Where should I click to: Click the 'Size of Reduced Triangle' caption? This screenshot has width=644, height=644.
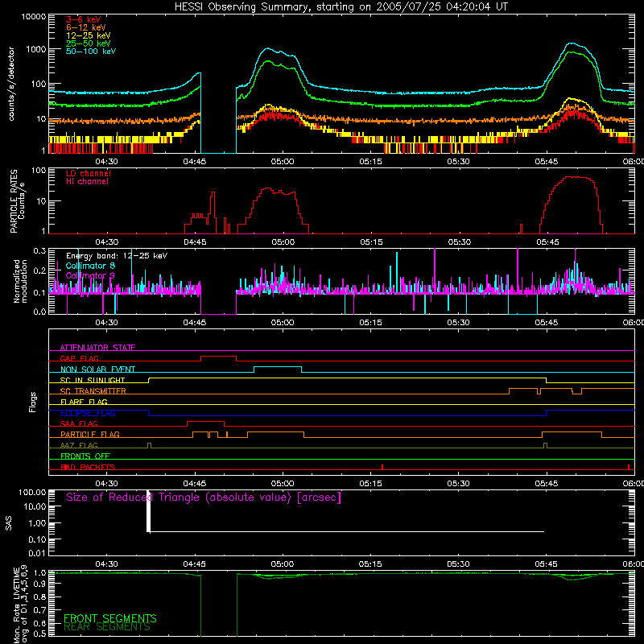coord(204,497)
